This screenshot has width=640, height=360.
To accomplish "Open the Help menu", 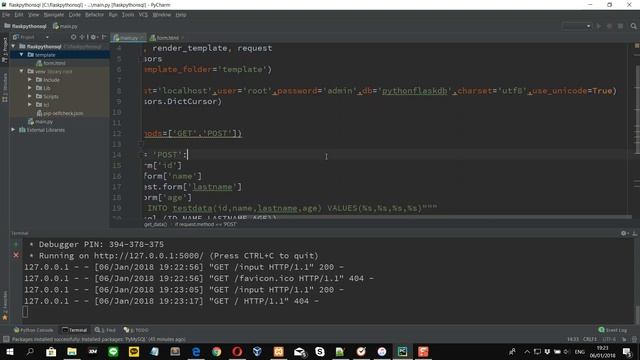I will pos(181,15).
